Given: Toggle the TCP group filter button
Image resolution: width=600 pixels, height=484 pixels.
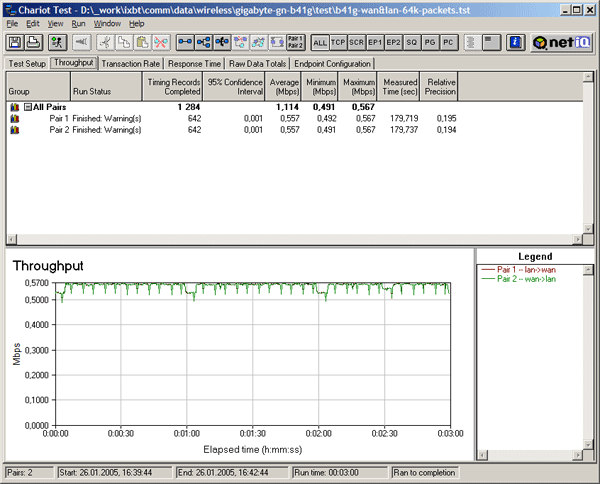Looking at the screenshot, I should click(x=338, y=42).
